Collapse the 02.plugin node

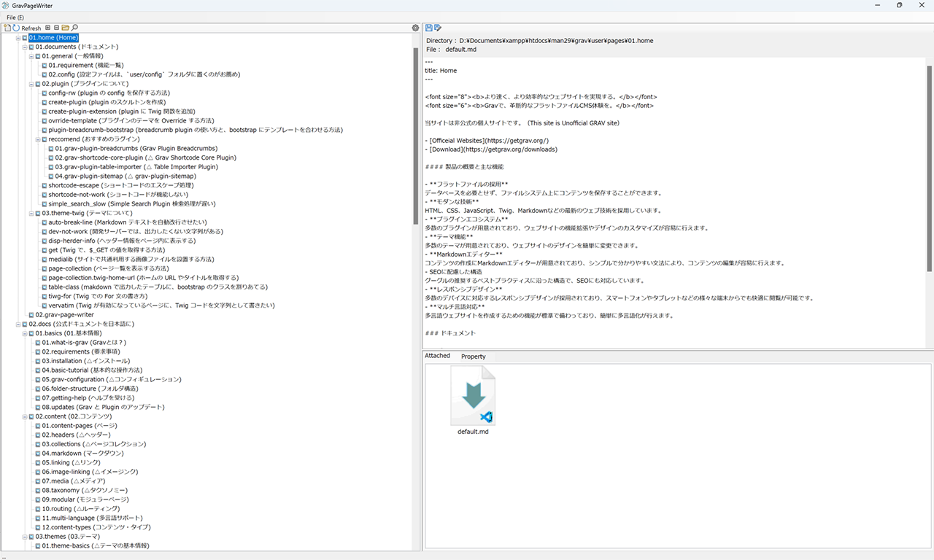pyautogui.click(x=31, y=84)
